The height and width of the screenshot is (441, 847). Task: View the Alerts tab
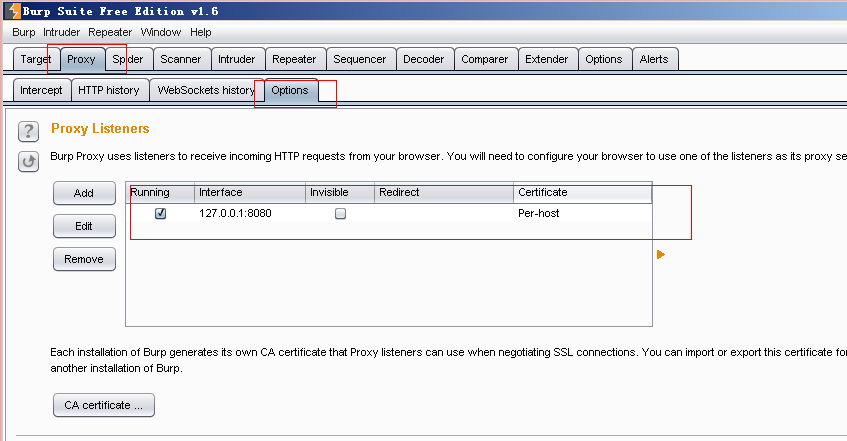(x=654, y=59)
